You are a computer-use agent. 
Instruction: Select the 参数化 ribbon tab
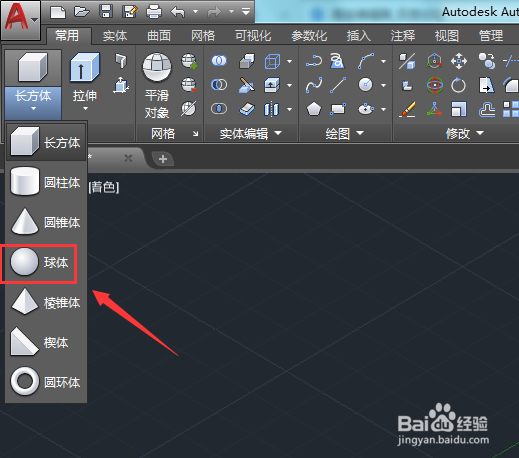(x=309, y=36)
